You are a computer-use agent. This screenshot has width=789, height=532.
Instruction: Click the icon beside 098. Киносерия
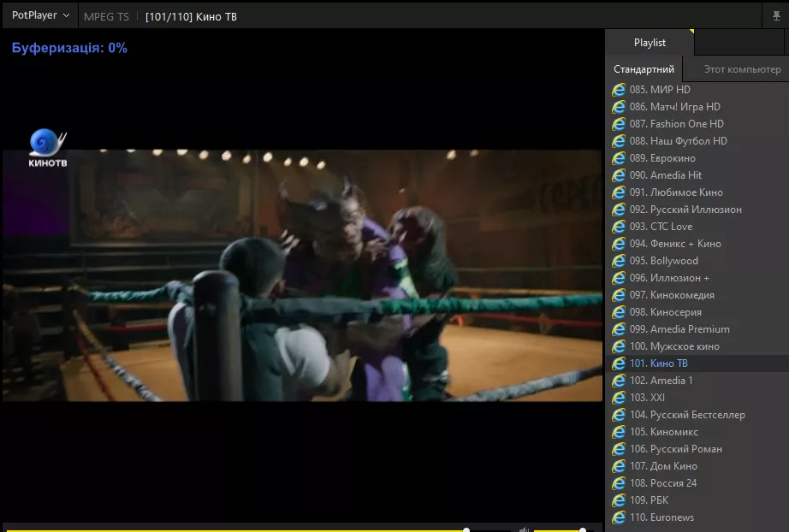click(x=619, y=311)
